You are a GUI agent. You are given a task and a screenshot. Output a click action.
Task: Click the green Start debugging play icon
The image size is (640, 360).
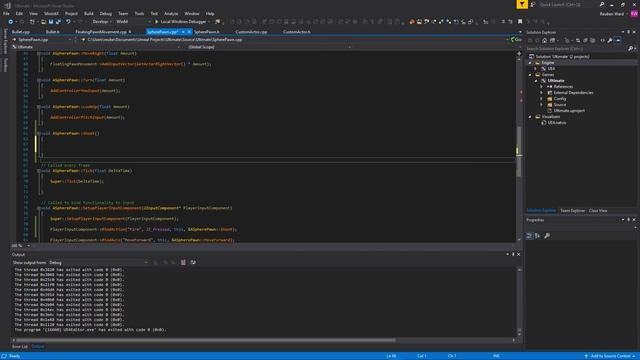click(156, 22)
